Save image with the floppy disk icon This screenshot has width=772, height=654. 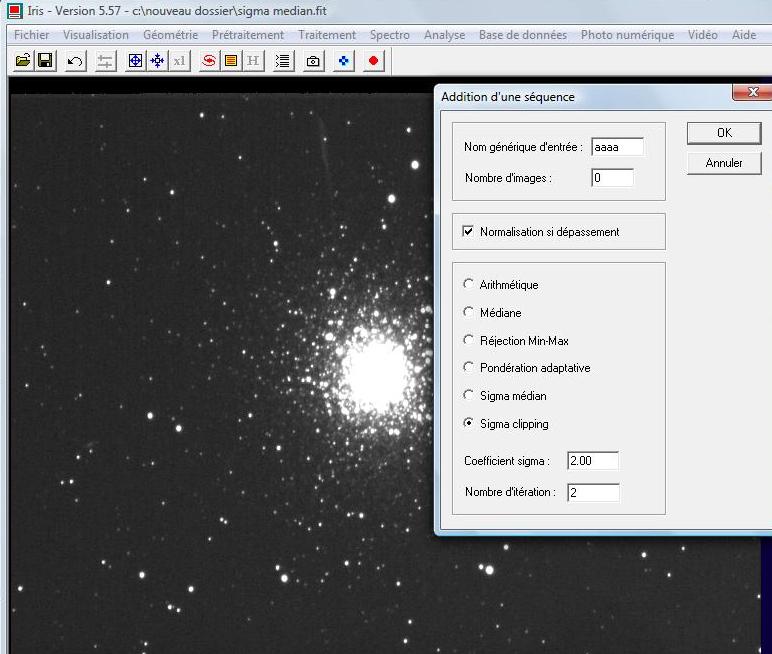click(45, 61)
